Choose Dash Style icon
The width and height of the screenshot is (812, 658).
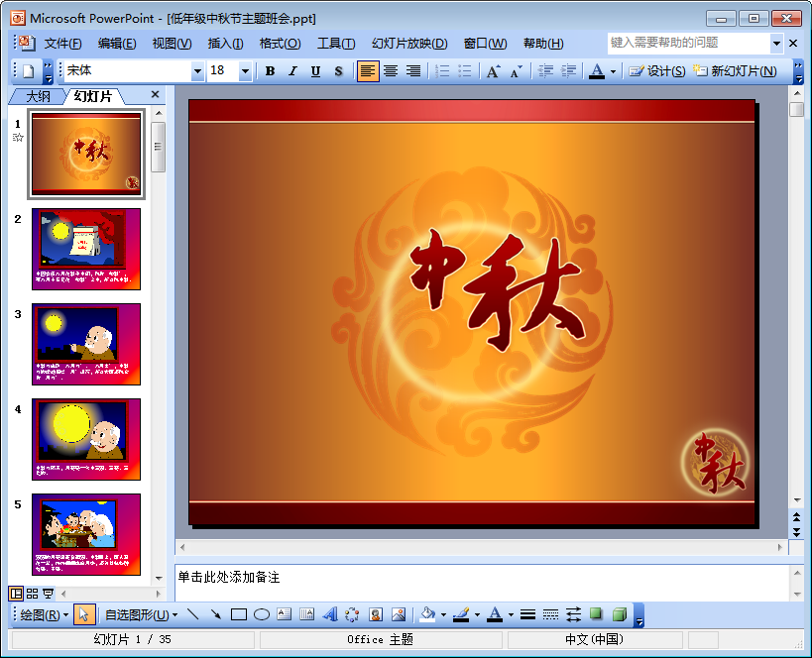point(550,614)
